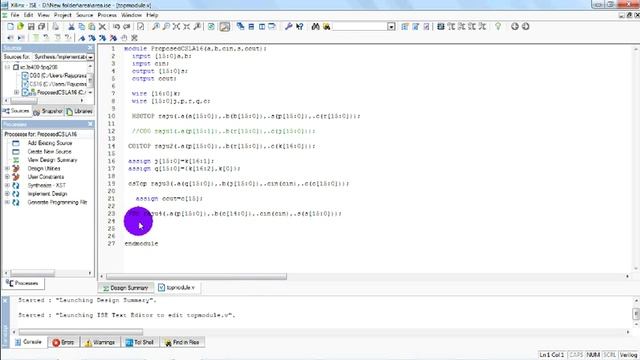This screenshot has height=360, width=640.
Task: Expand Implement Design process
Action: point(7,194)
